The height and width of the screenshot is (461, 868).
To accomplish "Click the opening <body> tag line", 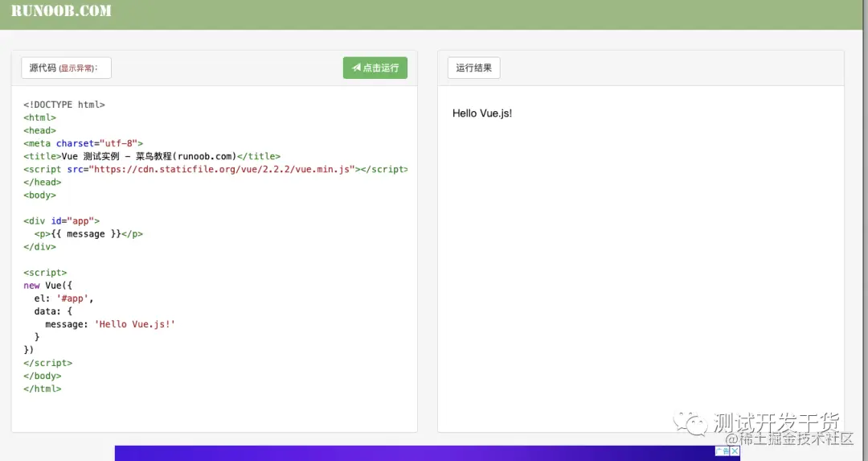I will click(x=40, y=195).
